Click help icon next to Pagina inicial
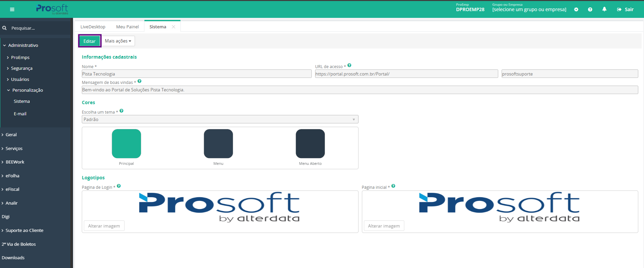Screen dimensions: 644x268 pyautogui.click(x=393, y=186)
